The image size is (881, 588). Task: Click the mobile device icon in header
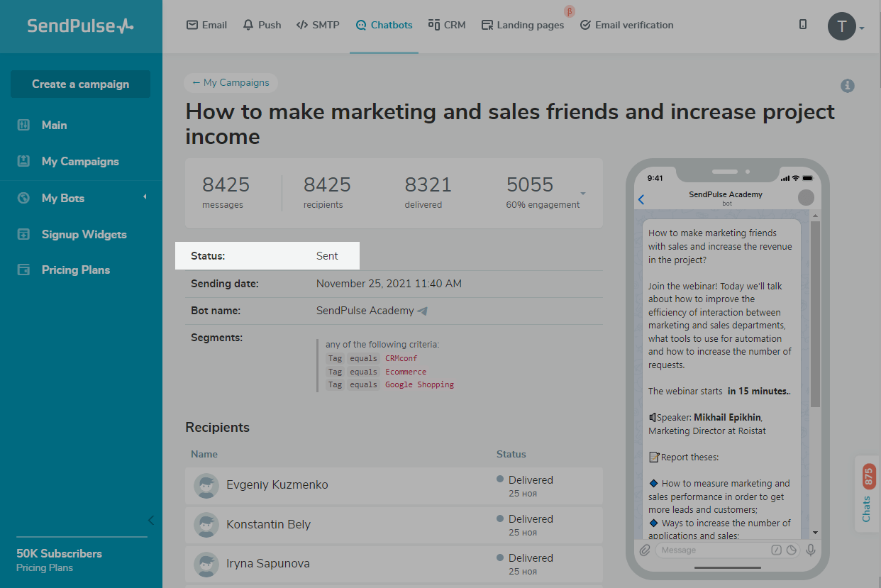pyautogui.click(x=802, y=25)
